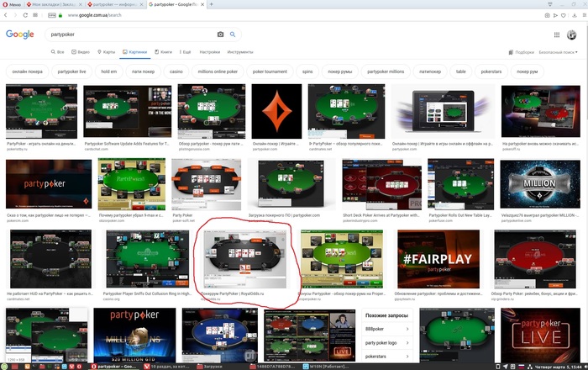Select the 'пати покер' filter chip
Image resolution: width=588 pixels, height=370 pixels.
[x=143, y=71]
